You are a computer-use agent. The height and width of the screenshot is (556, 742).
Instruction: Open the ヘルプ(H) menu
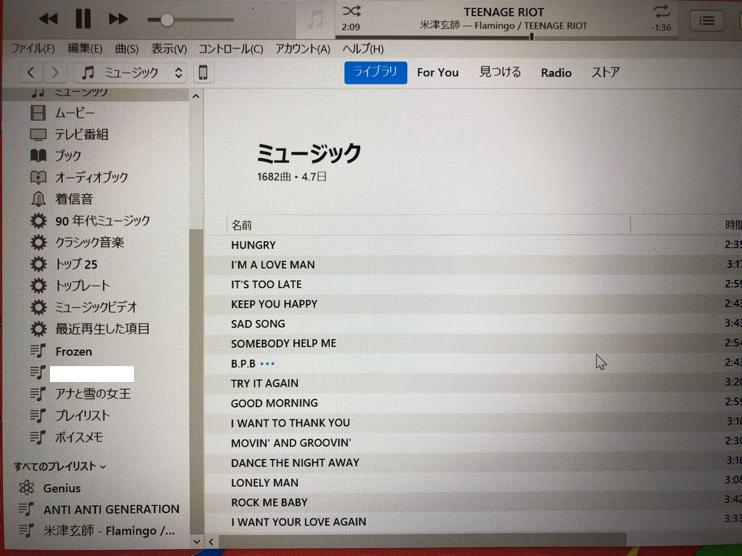click(363, 49)
